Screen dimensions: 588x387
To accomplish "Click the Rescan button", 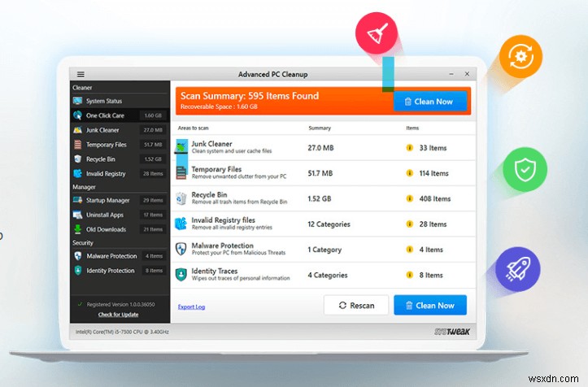I will click(356, 305).
